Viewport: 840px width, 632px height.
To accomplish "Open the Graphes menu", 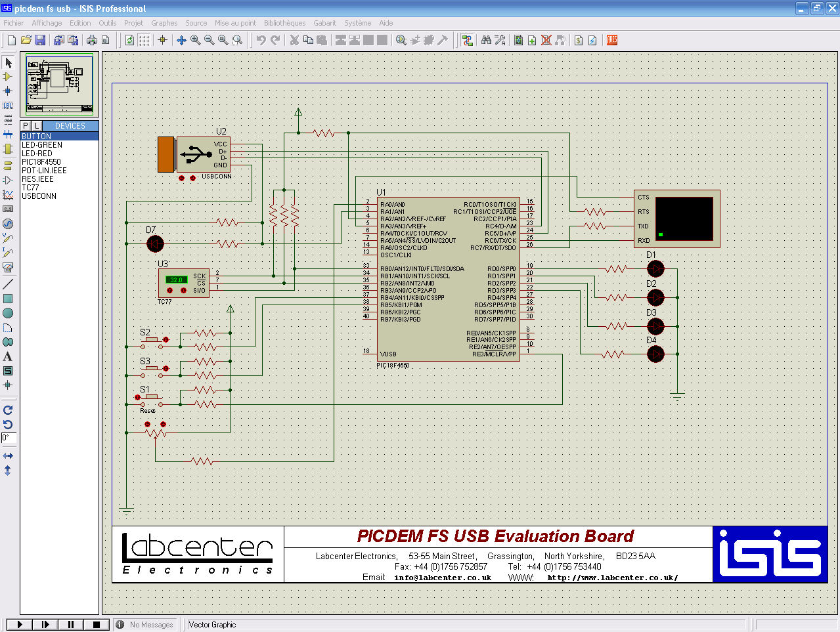I will (x=164, y=23).
